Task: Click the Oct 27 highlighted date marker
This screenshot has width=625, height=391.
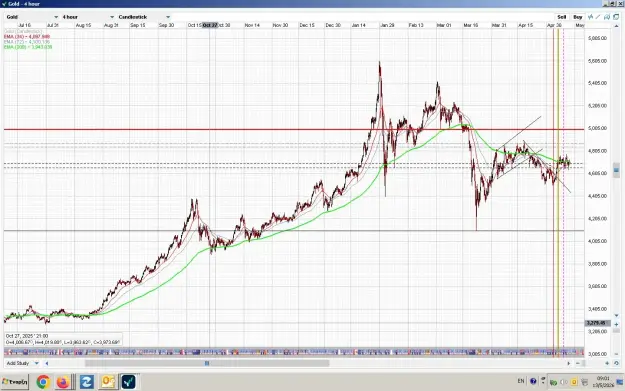Action: tap(210, 25)
